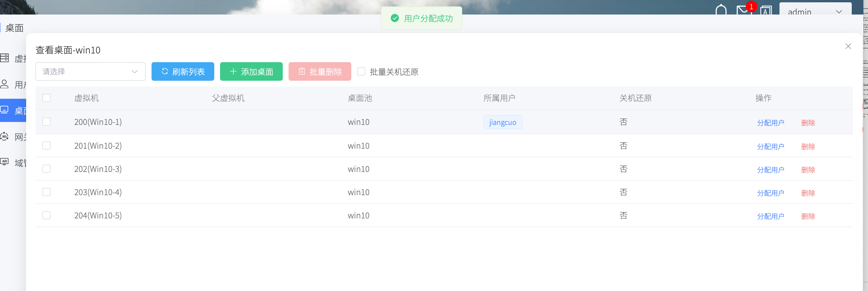Check the row for 201(Win10-2)
Screen dimensions: 868x291
point(46,146)
